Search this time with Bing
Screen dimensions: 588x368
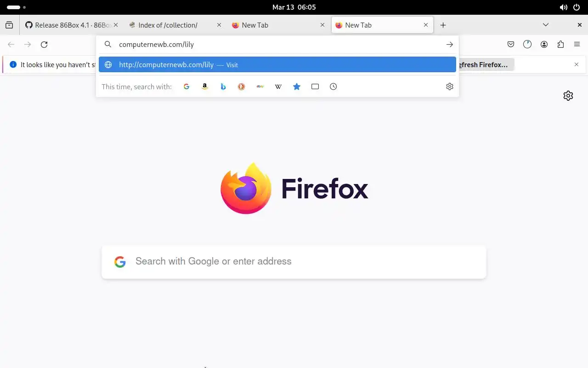(x=223, y=86)
